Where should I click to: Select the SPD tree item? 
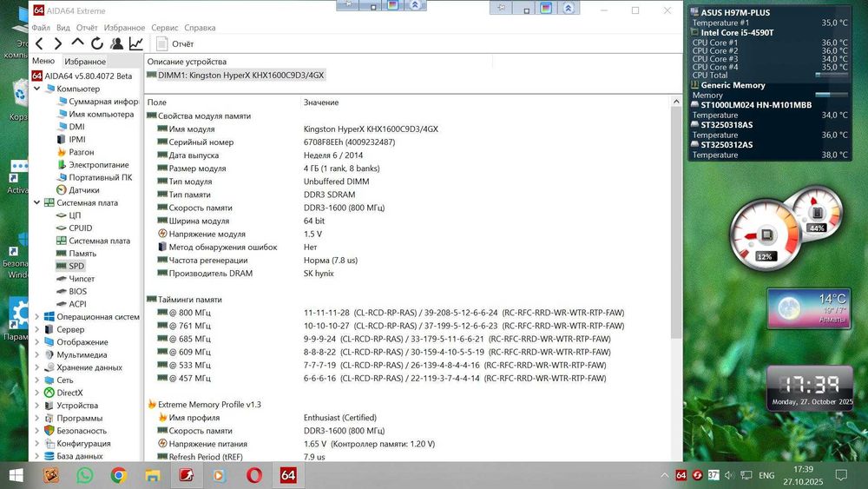click(x=70, y=267)
